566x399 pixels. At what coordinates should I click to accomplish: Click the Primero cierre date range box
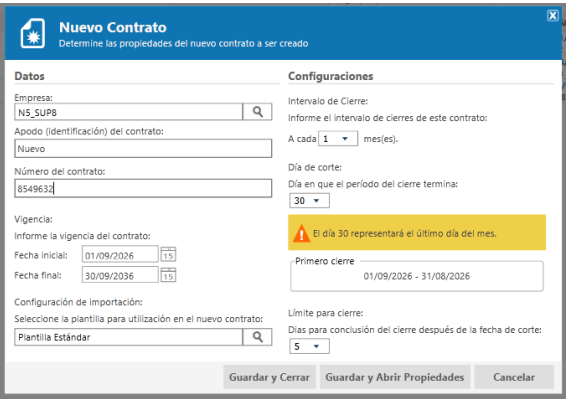click(417, 276)
